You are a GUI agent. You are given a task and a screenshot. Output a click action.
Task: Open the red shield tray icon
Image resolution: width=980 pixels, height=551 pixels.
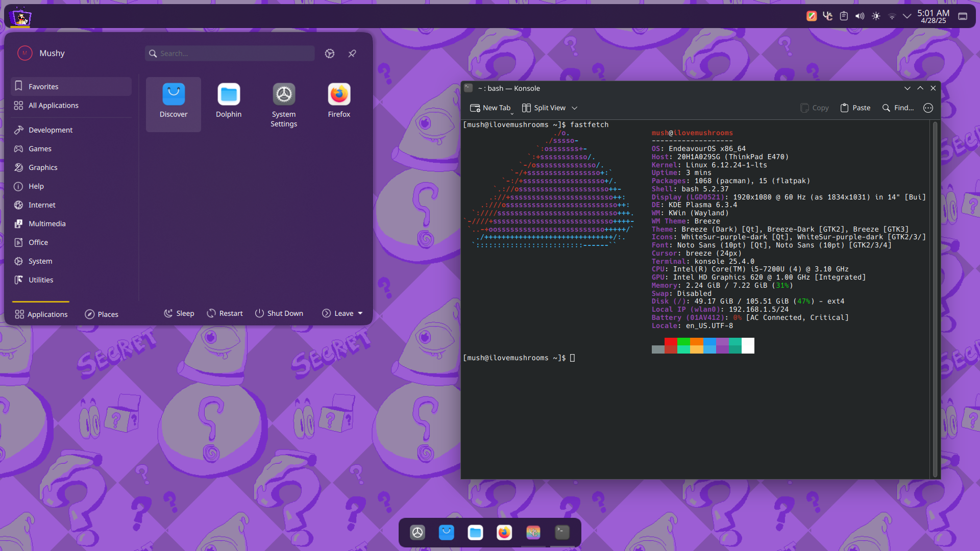point(811,16)
